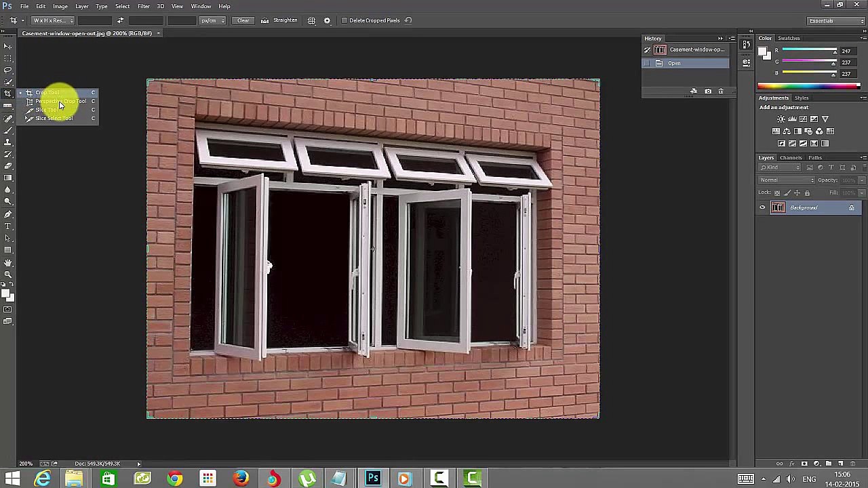Viewport: 868px width, 488px height.
Task: Open the Essentials workspace dropdown
Action: coord(835,21)
